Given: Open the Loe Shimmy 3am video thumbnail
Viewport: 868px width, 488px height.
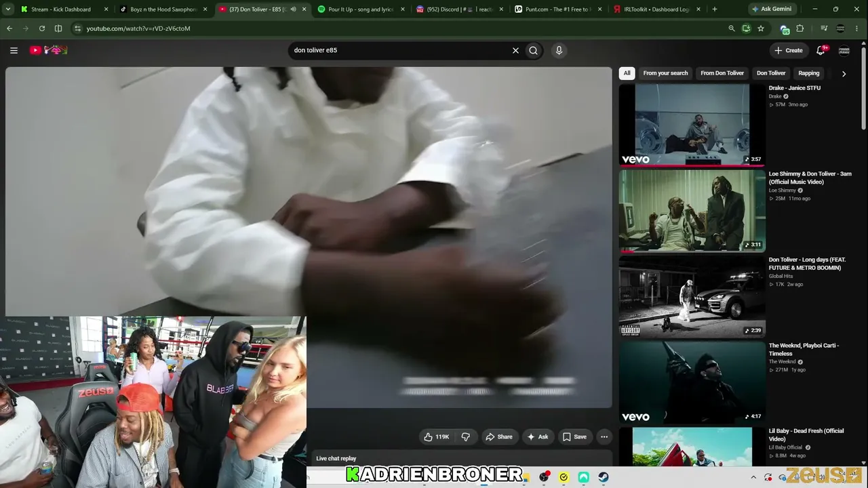Looking at the screenshot, I should tap(692, 211).
